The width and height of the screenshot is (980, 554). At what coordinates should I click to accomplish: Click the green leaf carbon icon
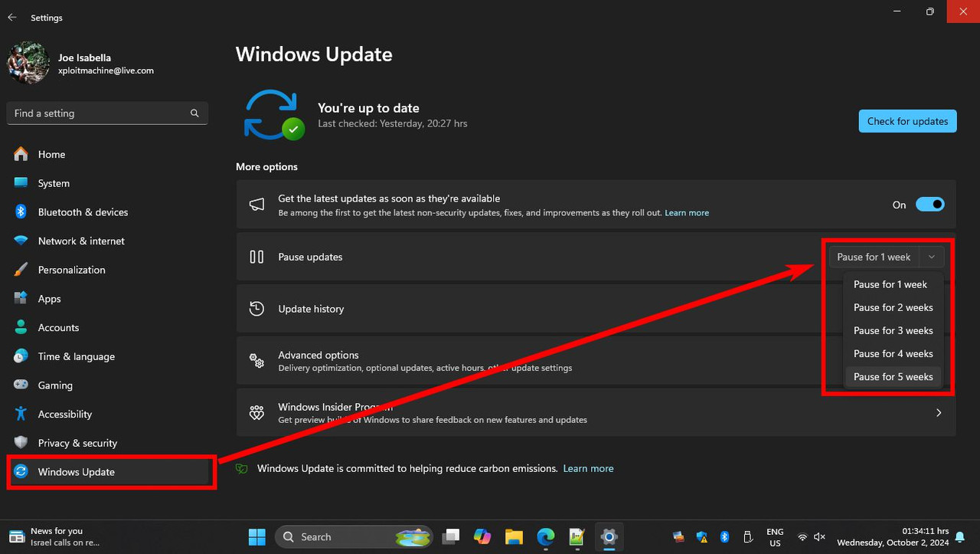[242, 468]
